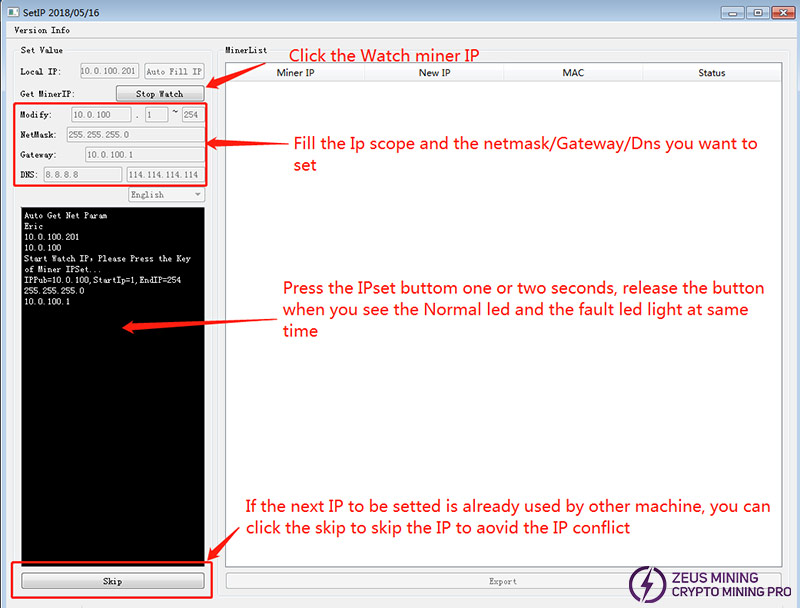Click the secondary DNS field 114.114.114.114

(165, 175)
